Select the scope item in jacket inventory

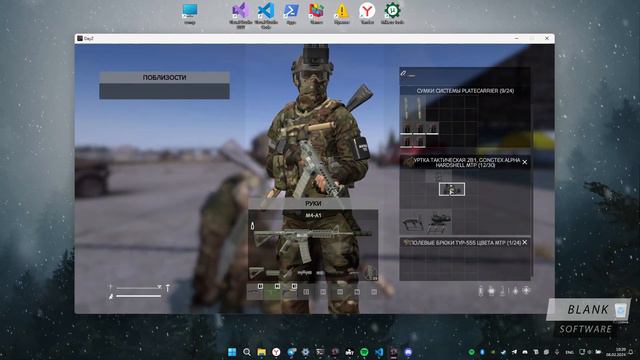(x=439, y=222)
